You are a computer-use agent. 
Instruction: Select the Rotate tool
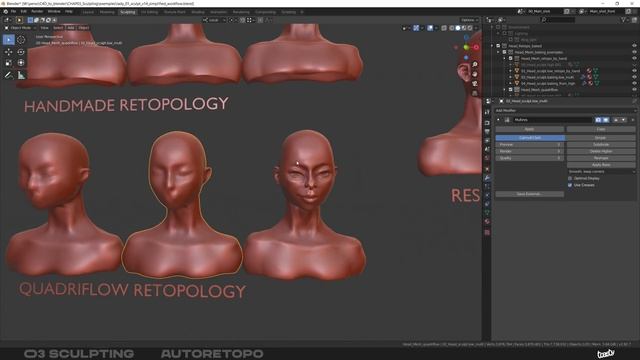pyautogui.click(x=21, y=52)
